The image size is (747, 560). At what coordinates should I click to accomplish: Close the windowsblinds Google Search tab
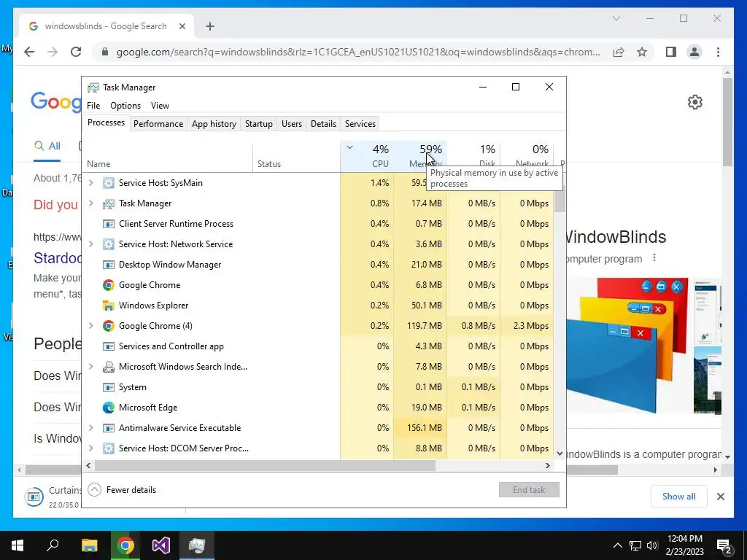click(182, 26)
